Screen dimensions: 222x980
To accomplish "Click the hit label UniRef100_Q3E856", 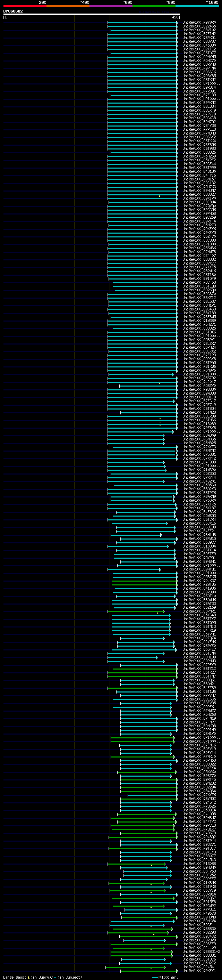I will [199, 145].
